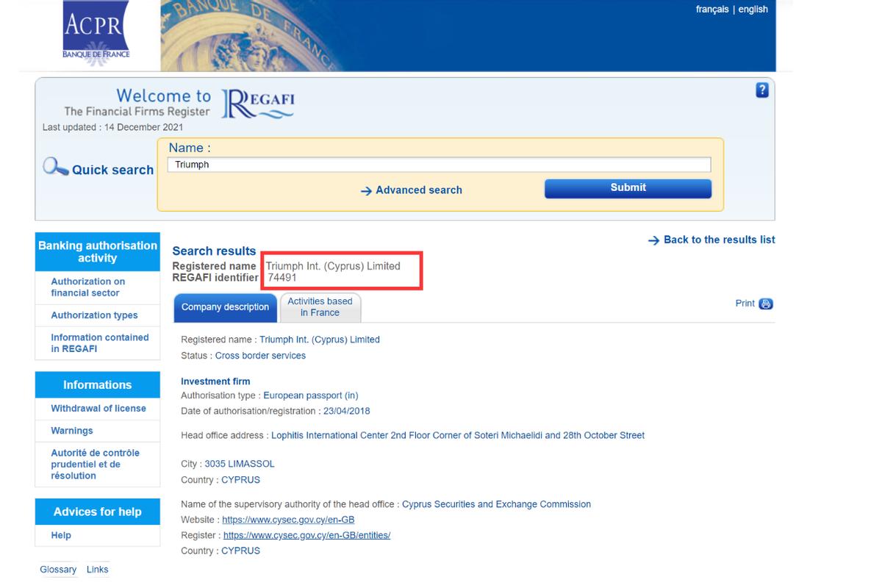Select the city text 3035 LIMASSOL

coord(240,465)
